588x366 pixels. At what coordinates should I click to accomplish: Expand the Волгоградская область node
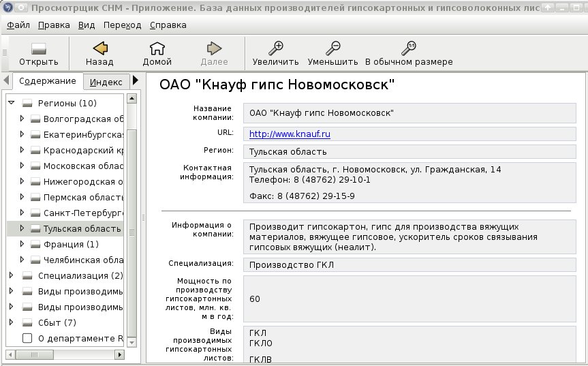tap(22, 119)
